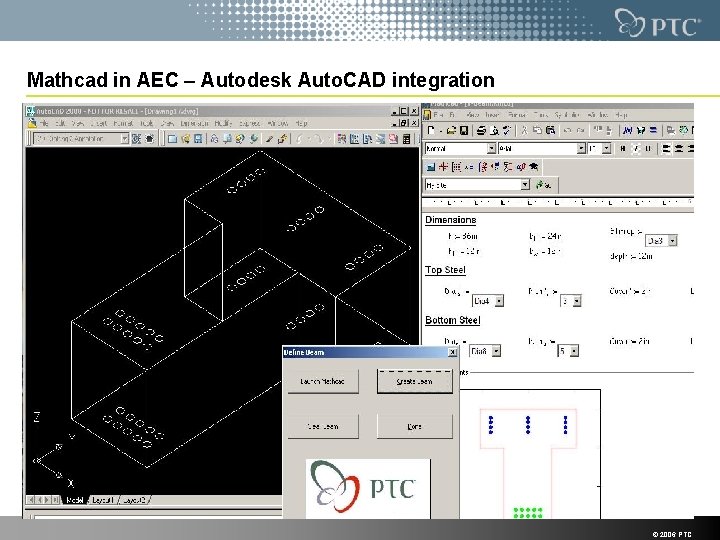Click Align Center icon in Mathcad
The image size is (720, 540).
pyautogui.click(x=678, y=148)
